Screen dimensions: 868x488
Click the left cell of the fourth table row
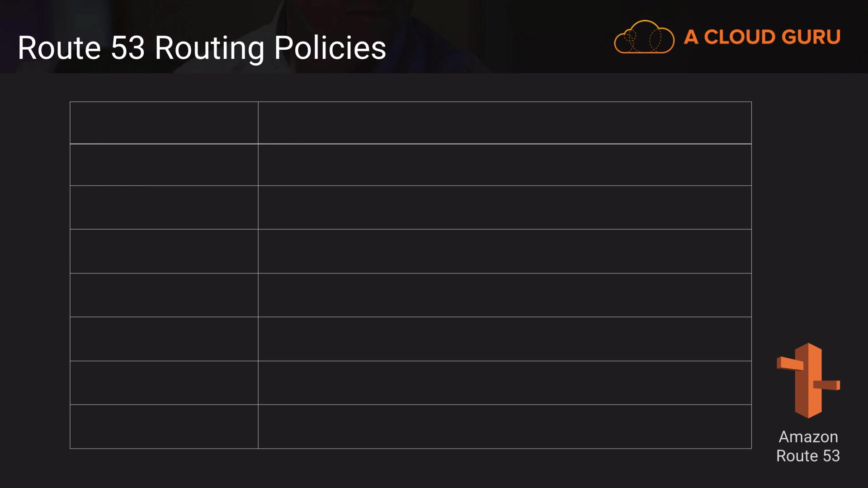(x=164, y=251)
